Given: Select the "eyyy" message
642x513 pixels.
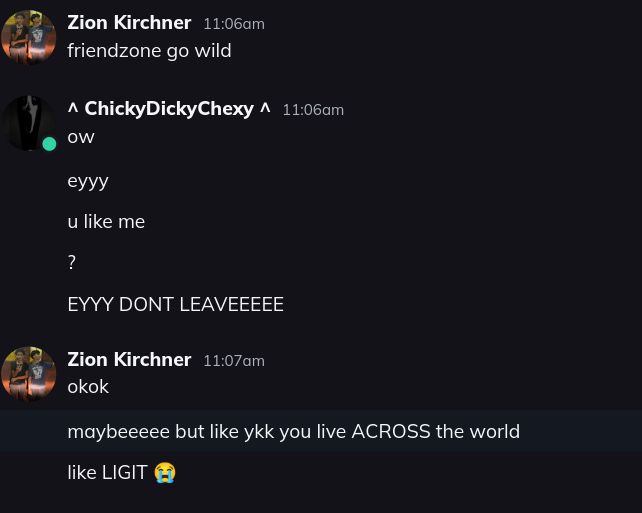Looking at the screenshot, I should pyautogui.click(x=88, y=181).
